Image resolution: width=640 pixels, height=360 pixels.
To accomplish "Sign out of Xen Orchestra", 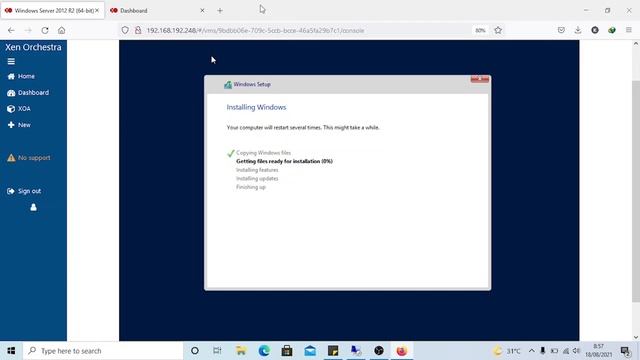I will point(24,191).
